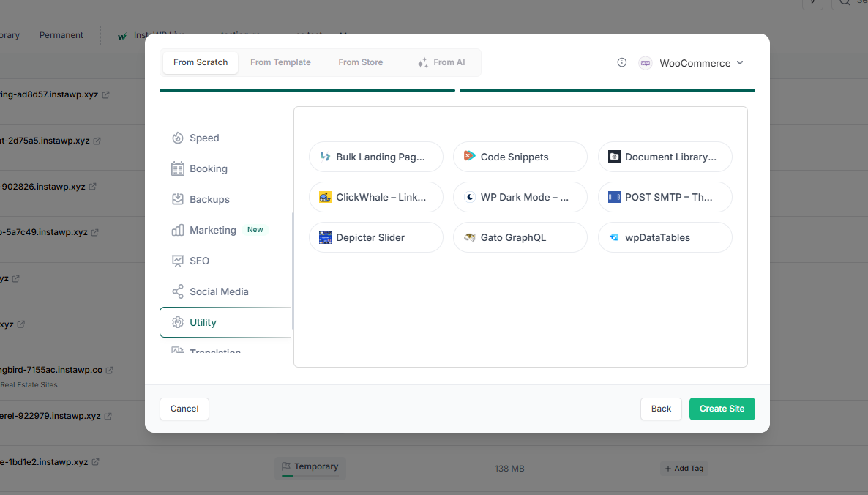This screenshot has height=495, width=868.
Task: Click the SEO chart icon
Action: [x=178, y=261]
